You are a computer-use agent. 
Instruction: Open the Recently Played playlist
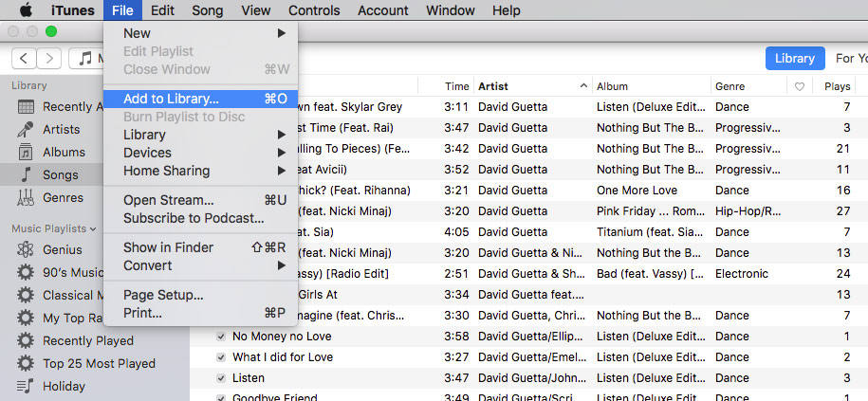[x=88, y=340]
